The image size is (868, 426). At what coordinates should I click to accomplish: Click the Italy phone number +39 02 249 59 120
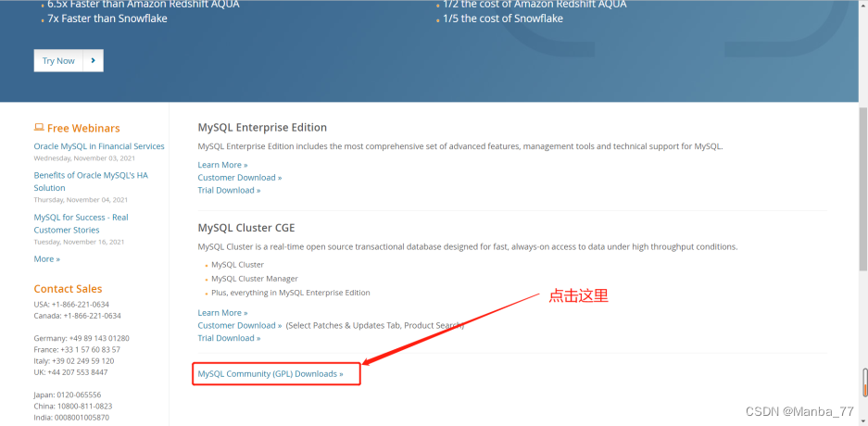point(83,361)
